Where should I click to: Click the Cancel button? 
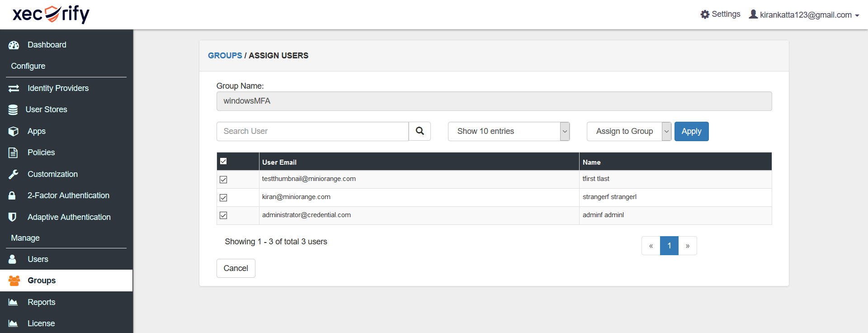click(x=236, y=268)
